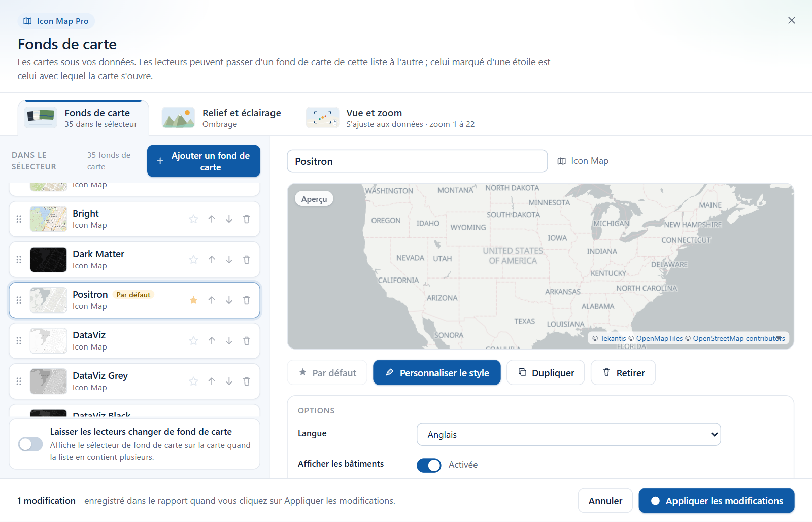Viewport: 812px width, 522px height.
Task: Click the Icon Map Pro badge
Action: coord(56,21)
